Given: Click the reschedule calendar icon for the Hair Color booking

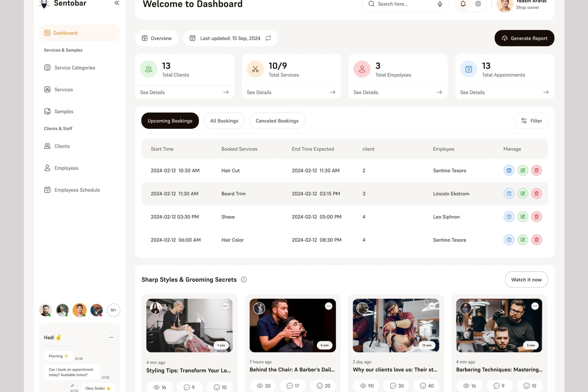Looking at the screenshot, I should click(509, 240).
